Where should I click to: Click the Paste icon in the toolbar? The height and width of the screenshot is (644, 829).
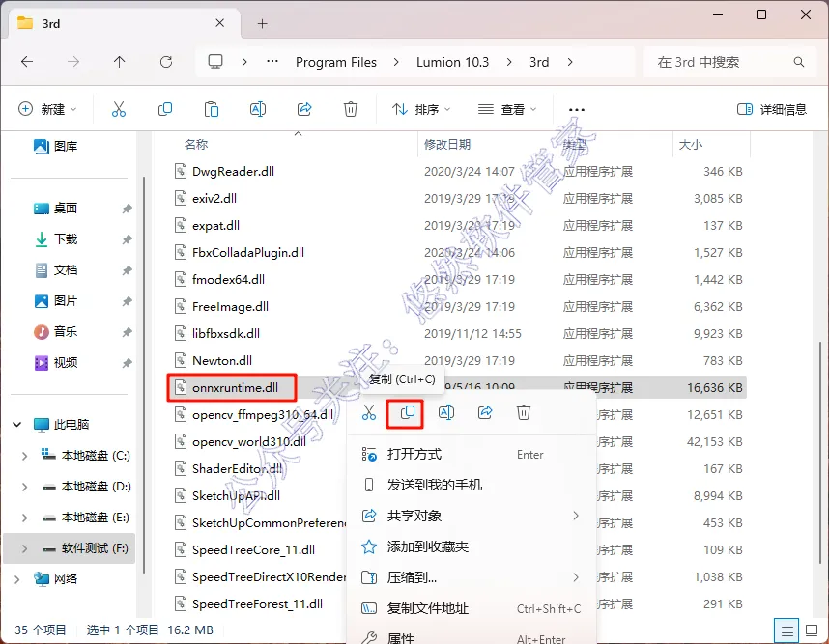(x=212, y=109)
